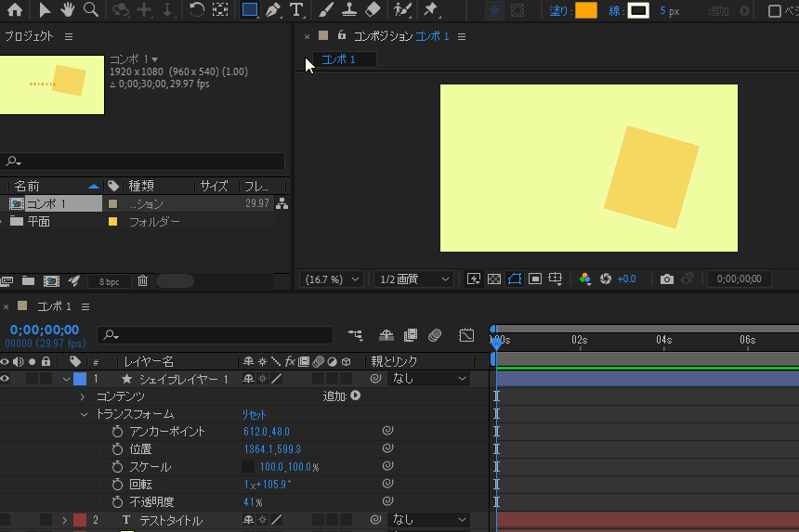Select the コンポ 1 breadcrumb tab in viewer
Viewport: 799px width, 532px height.
click(x=345, y=59)
